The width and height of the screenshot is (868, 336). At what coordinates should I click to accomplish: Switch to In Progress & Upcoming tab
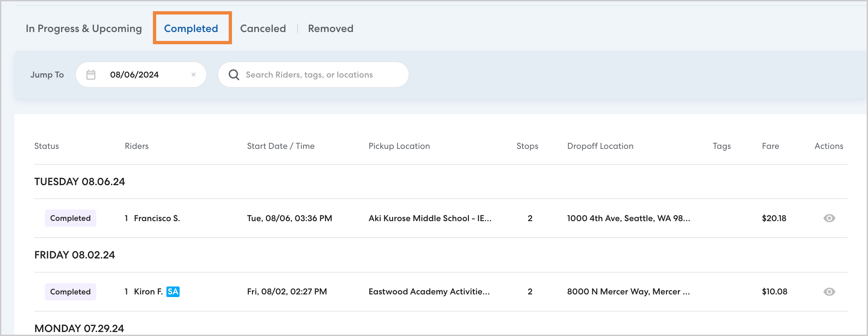click(x=84, y=28)
